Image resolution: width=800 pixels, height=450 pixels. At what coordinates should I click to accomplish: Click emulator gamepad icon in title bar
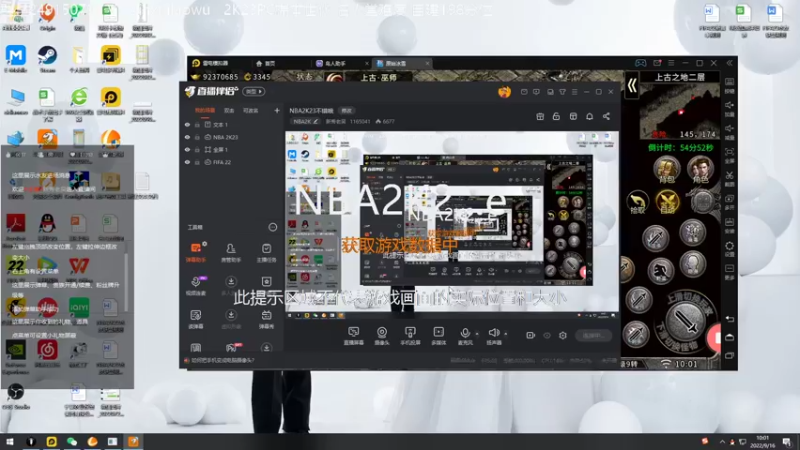tap(640, 63)
